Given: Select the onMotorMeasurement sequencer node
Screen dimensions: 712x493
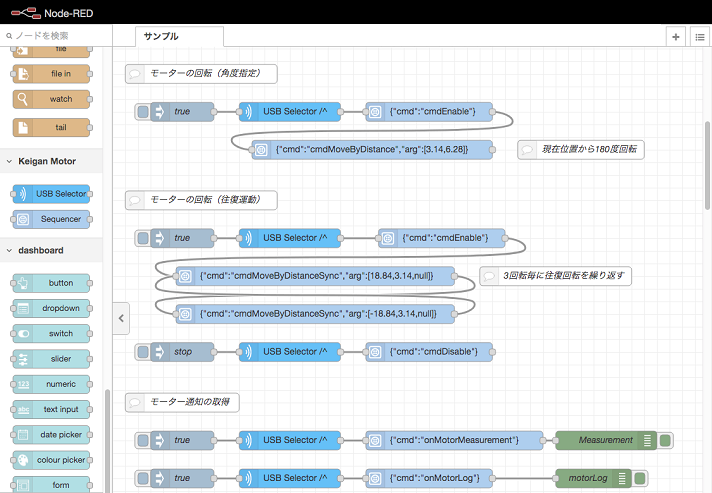Looking at the screenshot, I should (455, 440).
